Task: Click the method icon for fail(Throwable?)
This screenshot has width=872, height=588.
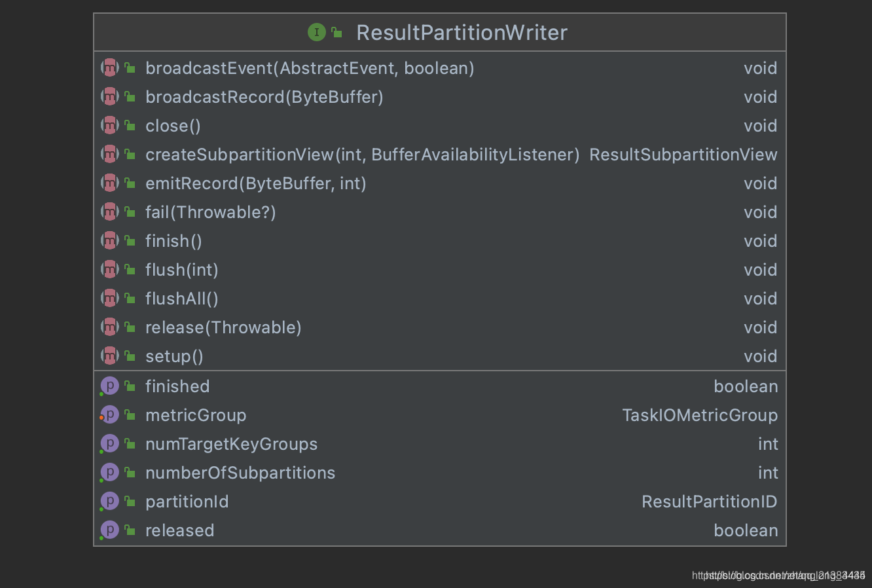Action: (110, 211)
